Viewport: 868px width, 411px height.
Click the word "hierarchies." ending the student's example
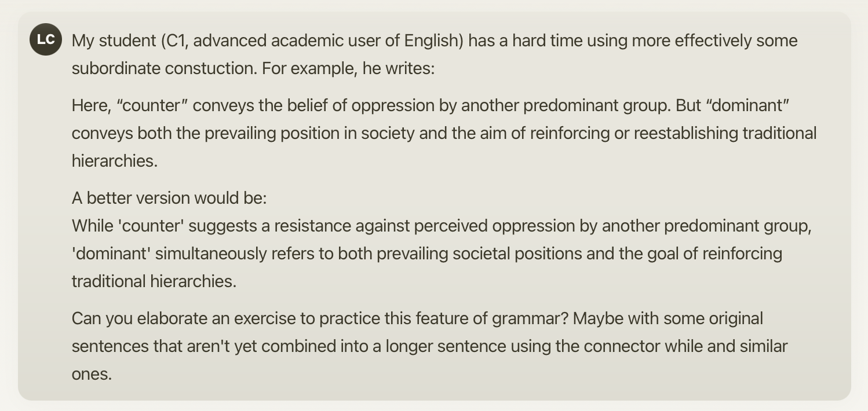[114, 161]
